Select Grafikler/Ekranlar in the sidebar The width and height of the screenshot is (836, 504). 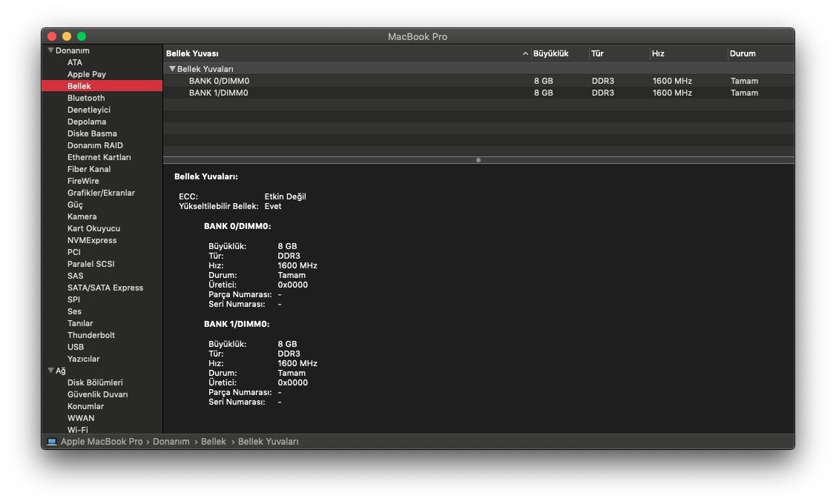(x=101, y=193)
